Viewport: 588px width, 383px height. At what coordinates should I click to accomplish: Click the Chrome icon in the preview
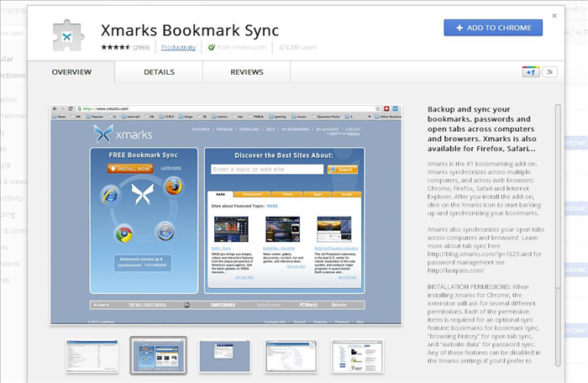point(124,235)
